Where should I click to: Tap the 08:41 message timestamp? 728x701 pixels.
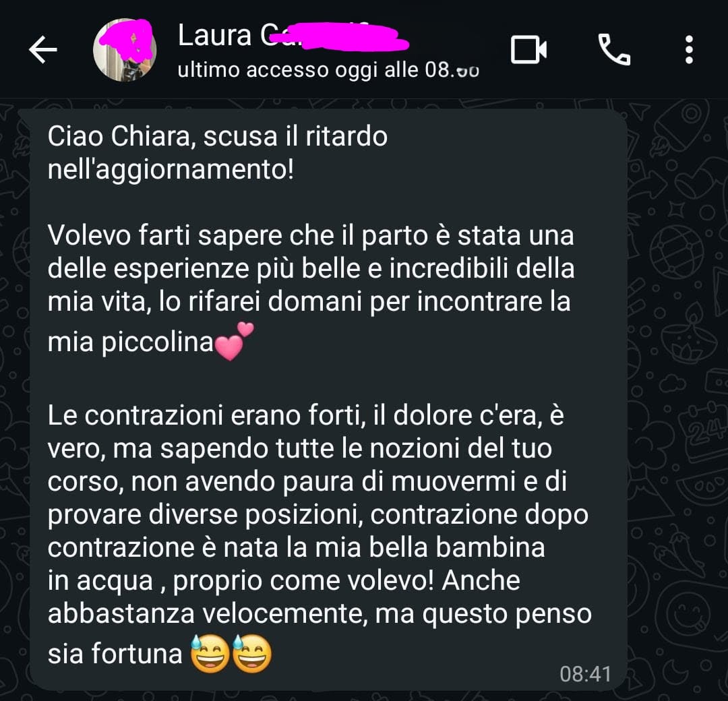(x=586, y=673)
